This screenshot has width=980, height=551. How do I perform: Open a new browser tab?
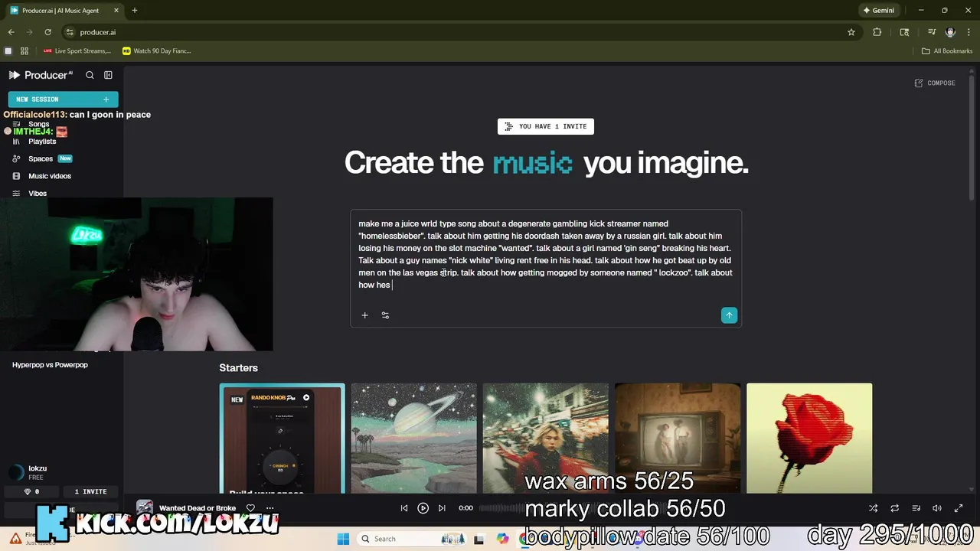pyautogui.click(x=134, y=11)
